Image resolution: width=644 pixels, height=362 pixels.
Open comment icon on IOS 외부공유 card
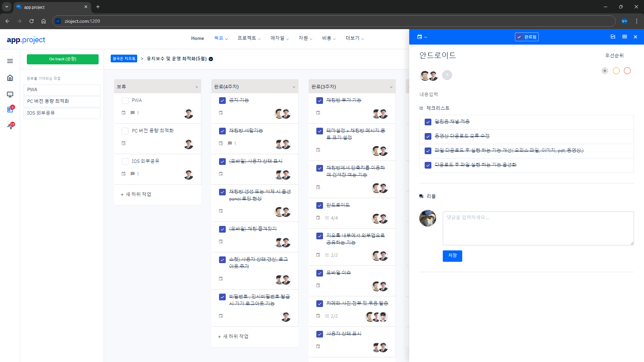tap(132, 174)
